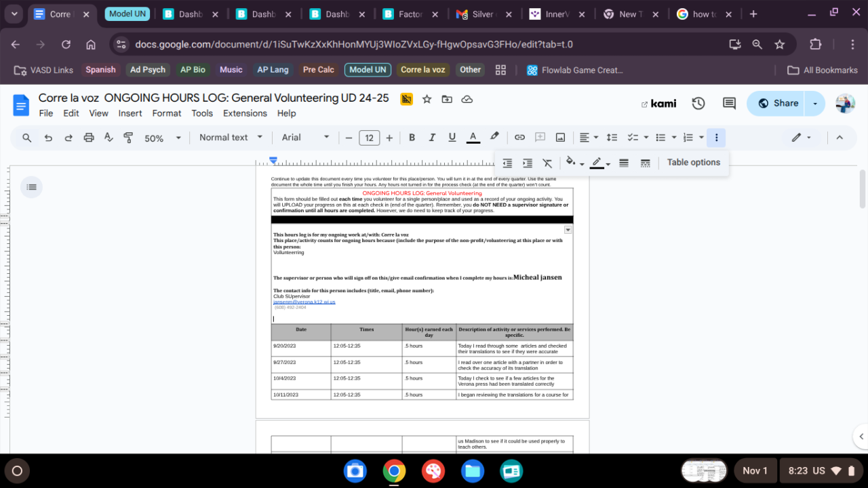
Task: Click the Print icon in toolbar
Action: tap(88, 138)
